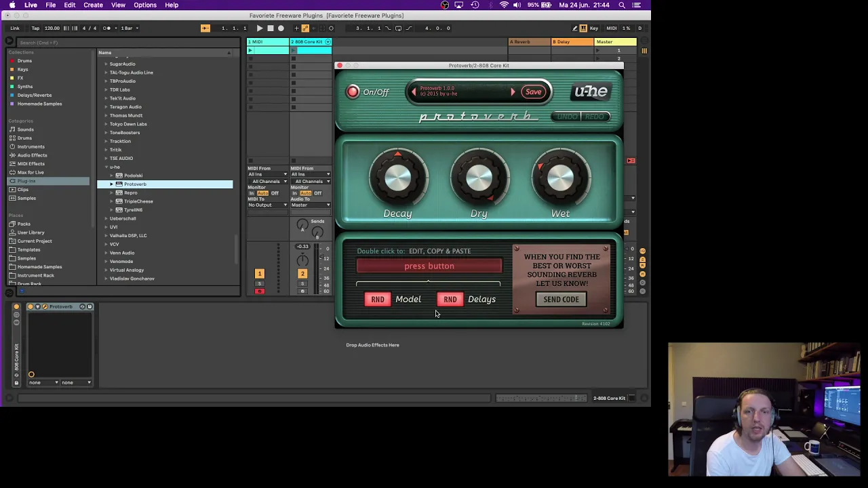868x488 pixels.
Task: Click the Protoverb REDO button
Action: 595,117
